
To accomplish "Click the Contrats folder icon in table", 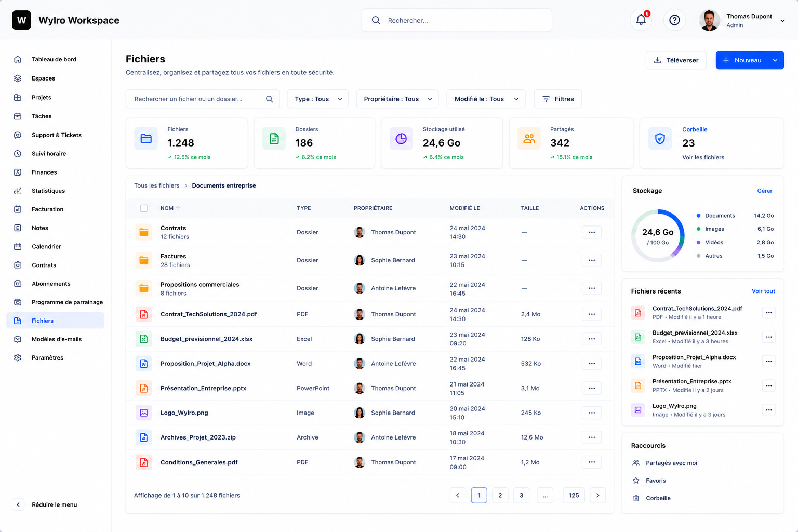I will pyautogui.click(x=144, y=232).
